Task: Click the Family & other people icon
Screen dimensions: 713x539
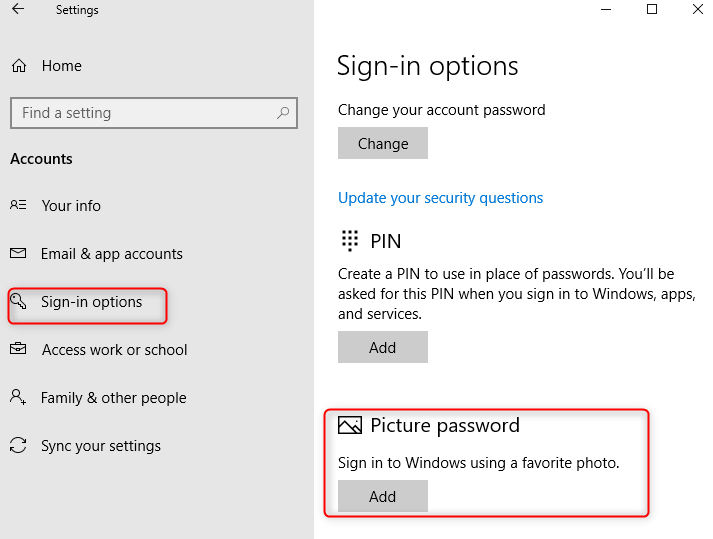Action: click(x=18, y=398)
